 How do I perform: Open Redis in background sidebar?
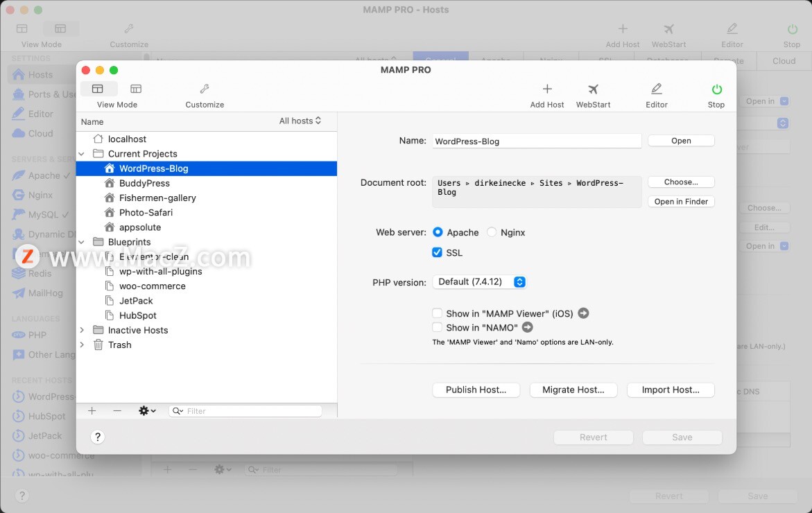pos(40,273)
